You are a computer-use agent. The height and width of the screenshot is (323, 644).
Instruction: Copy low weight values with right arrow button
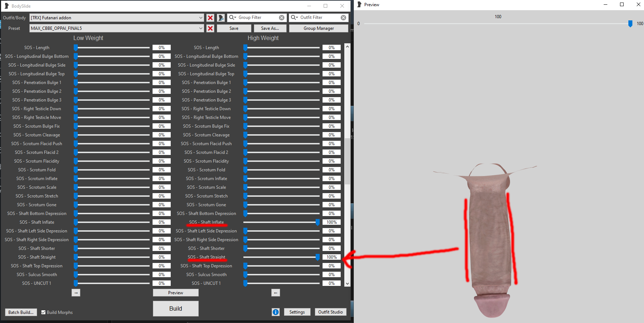(x=76, y=293)
